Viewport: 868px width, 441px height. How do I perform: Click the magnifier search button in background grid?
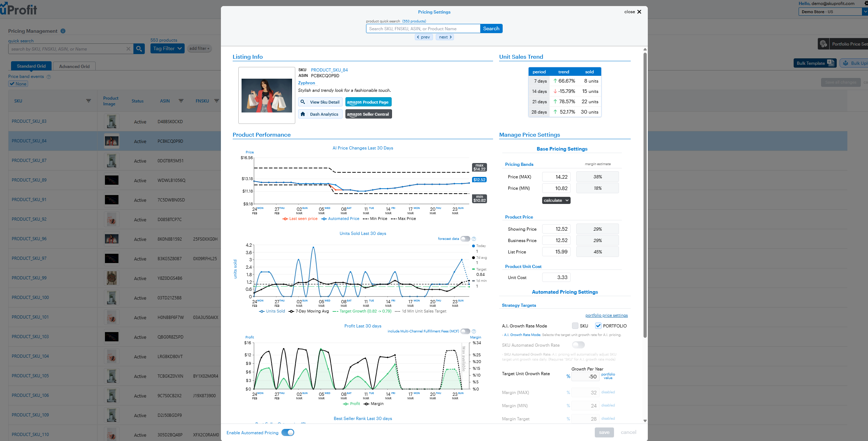[139, 49]
